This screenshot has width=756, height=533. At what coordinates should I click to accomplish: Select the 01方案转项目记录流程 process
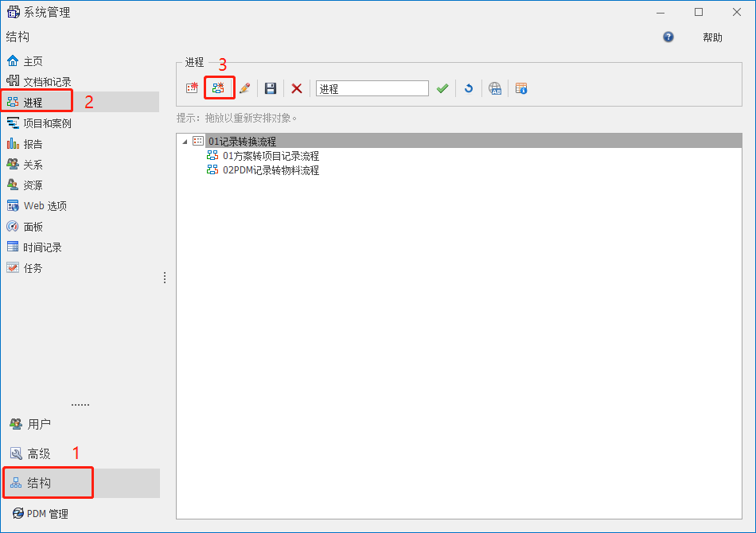[271, 156]
